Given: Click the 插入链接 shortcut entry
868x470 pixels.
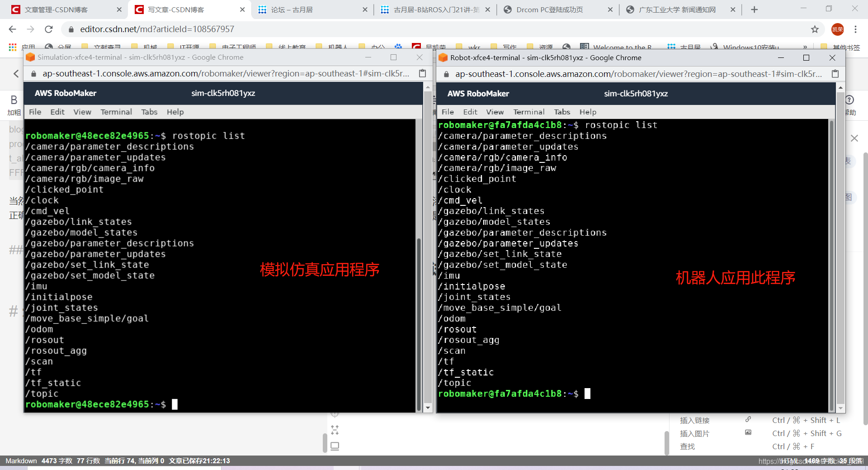Looking at the screenshot, I should 694,420.
